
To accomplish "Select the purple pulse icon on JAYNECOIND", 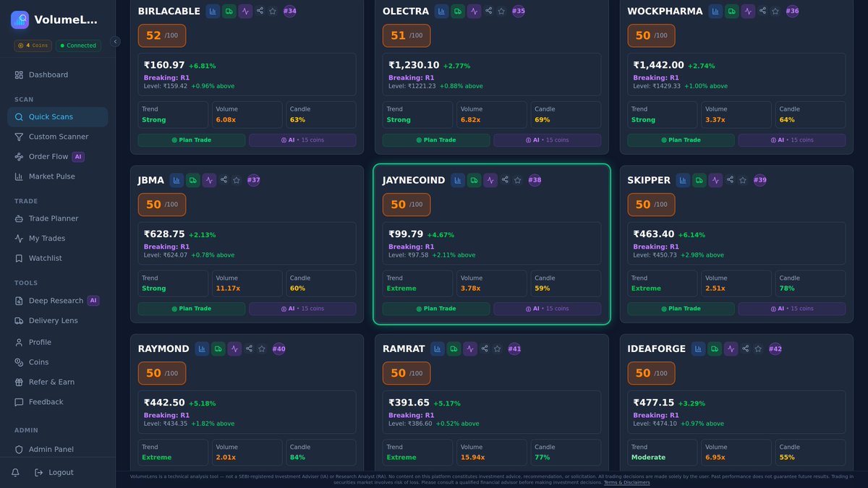I will 490,180.
